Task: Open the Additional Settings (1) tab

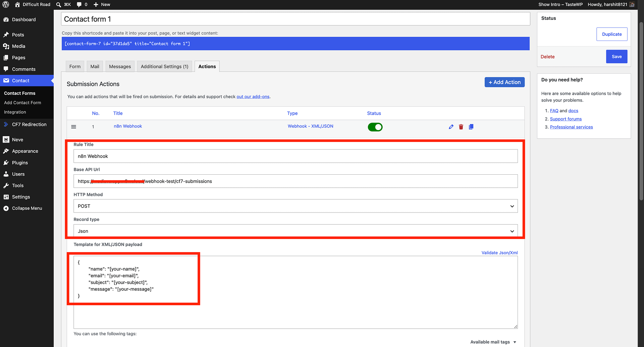Action: (165, 66)
